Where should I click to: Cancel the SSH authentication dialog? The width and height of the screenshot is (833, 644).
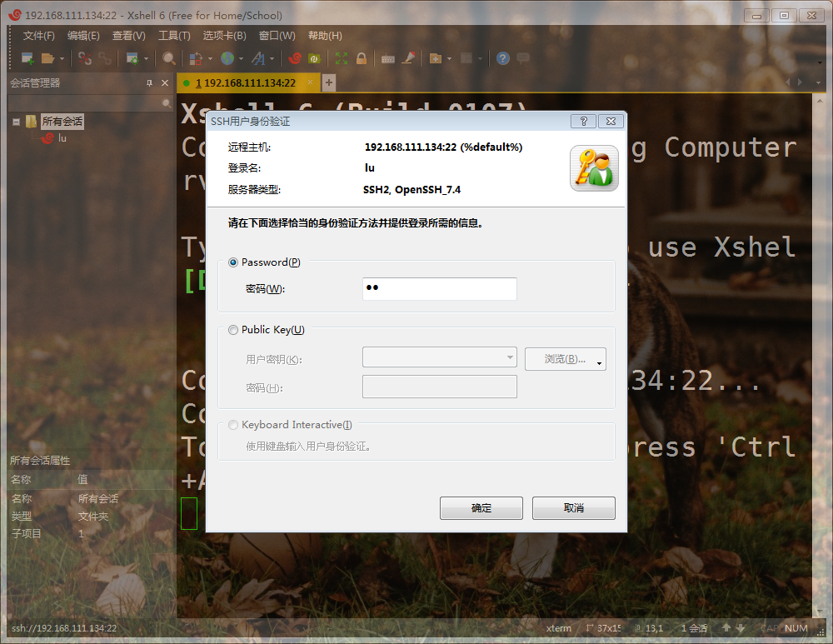tap(573, 508)
